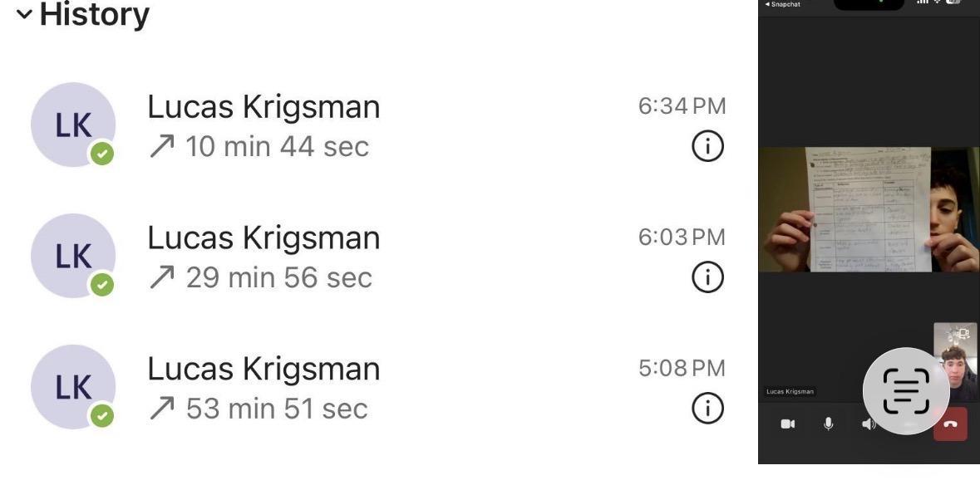980x485 pixels.
Task: Click LK avatar on the 5:08 PM call
Action: pos(73,386)
